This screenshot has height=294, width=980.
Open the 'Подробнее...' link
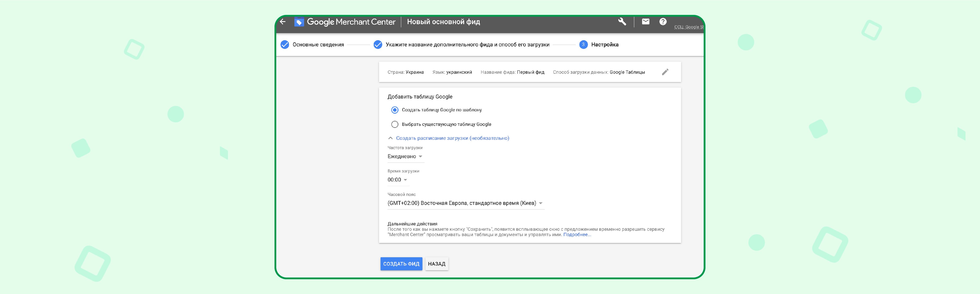(577, 235)
